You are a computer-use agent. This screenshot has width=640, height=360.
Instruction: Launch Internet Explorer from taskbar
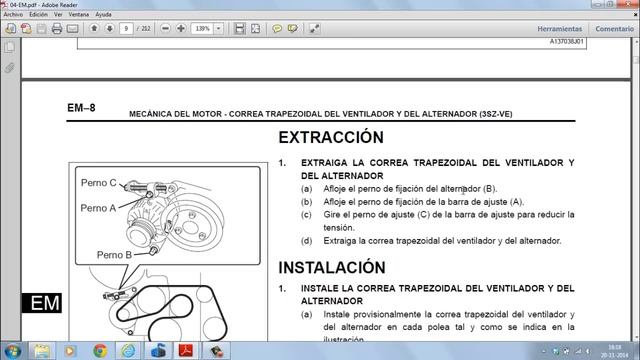[128, 351]
